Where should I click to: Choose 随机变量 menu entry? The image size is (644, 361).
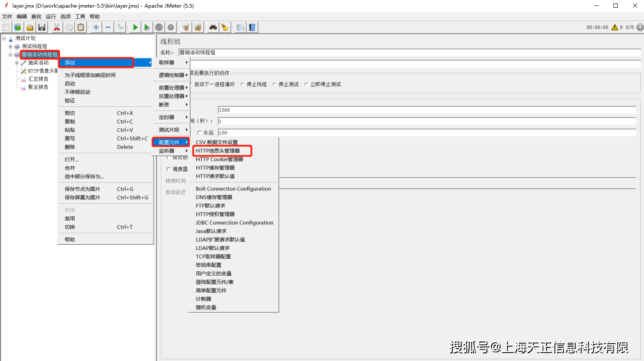point(206,308)
